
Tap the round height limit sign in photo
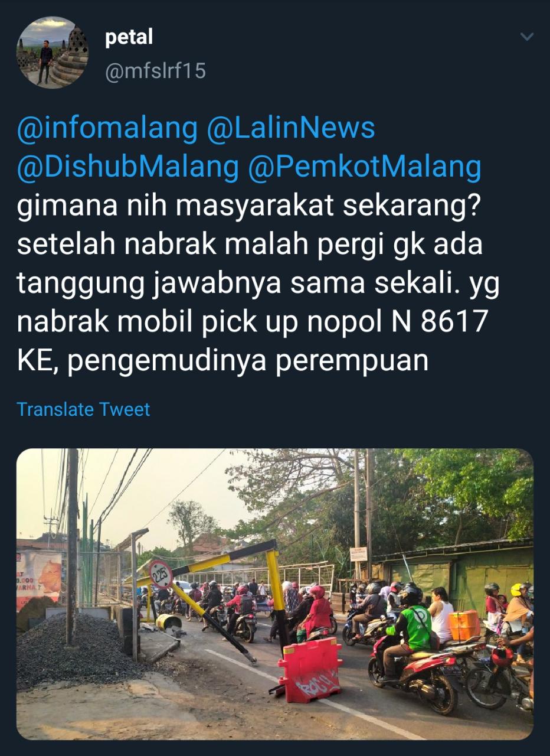(161, 574)
